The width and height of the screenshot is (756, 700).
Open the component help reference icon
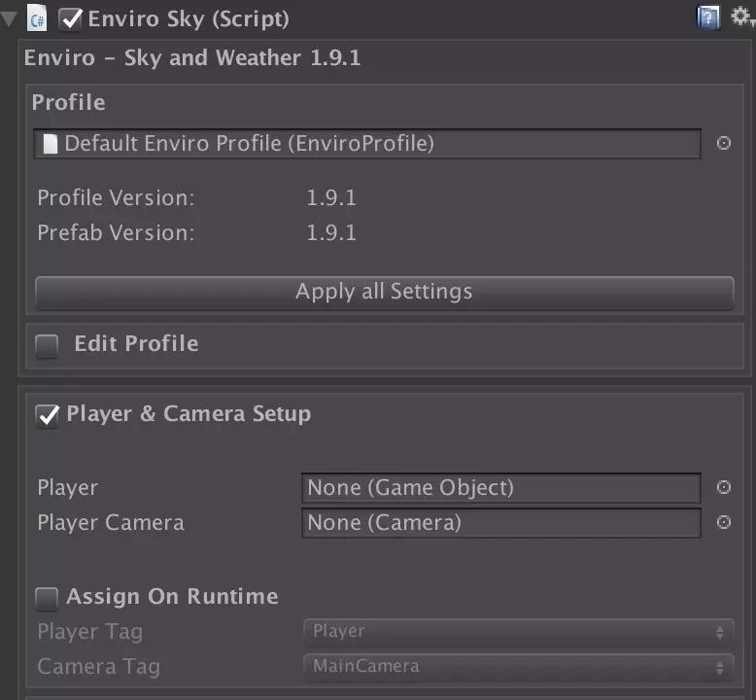[x=708, y=18]
